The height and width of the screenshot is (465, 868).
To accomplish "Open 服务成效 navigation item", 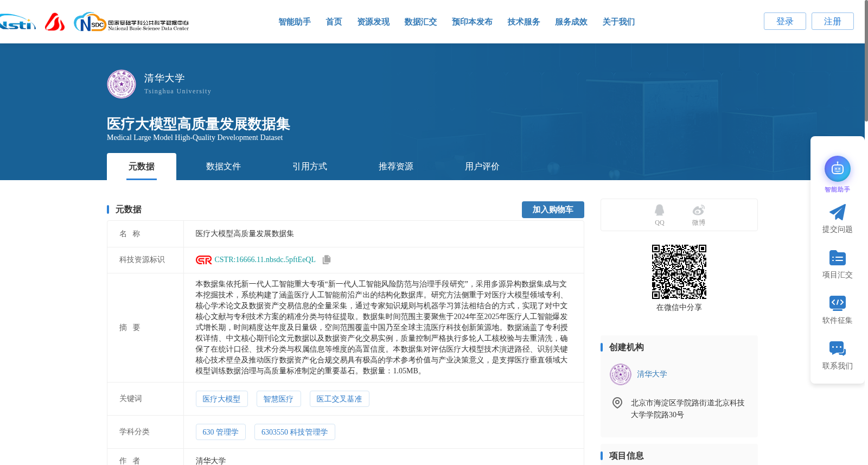I will tap(571, 22).
